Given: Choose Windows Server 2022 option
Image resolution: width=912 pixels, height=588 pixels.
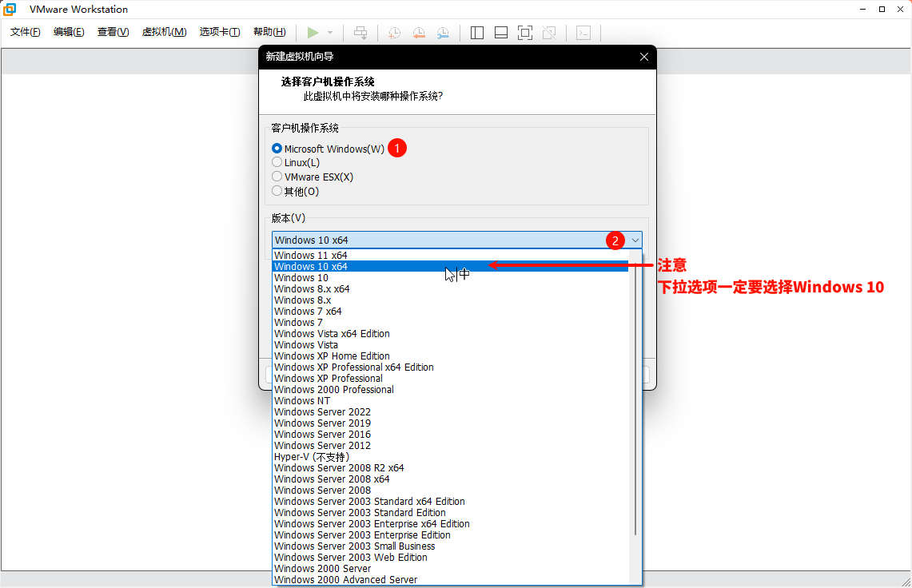Looking at the screenshot, I should 450,411.
